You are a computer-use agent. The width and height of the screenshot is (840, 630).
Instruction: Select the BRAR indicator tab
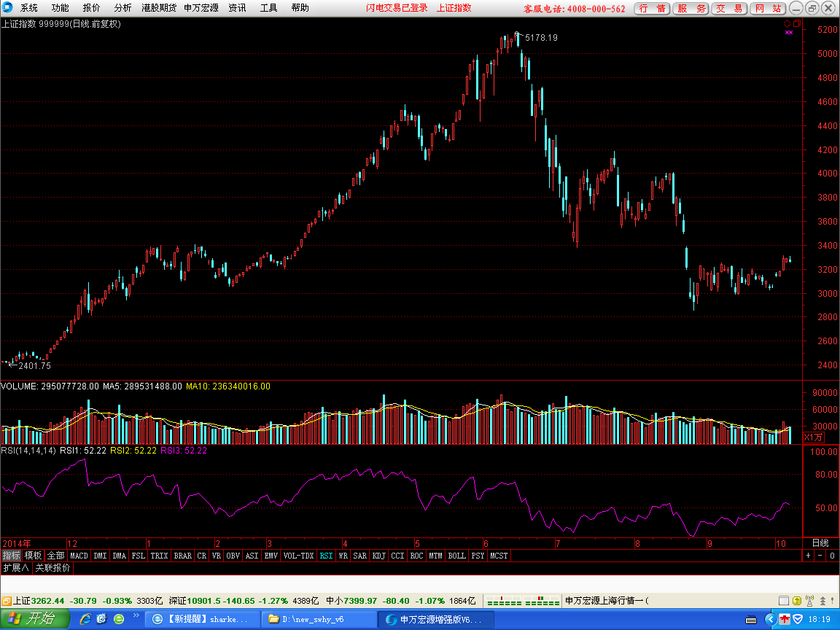point(183,556)
